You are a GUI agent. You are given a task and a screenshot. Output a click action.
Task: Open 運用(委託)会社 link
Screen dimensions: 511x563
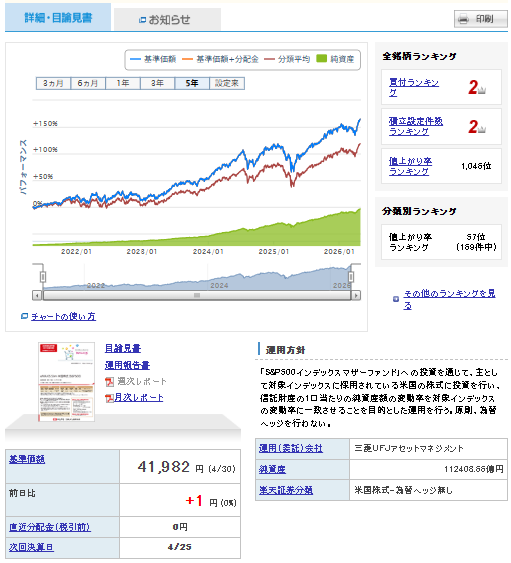pos(291,448)
